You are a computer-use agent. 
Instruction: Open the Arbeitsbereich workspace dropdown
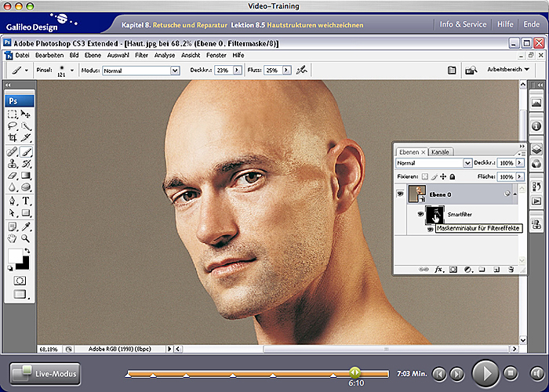(x=508, y=70)
